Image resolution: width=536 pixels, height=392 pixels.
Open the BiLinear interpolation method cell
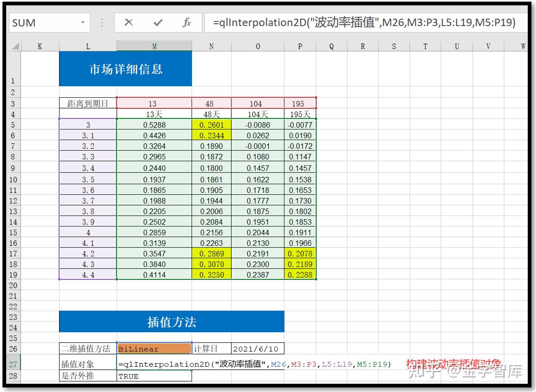click(x=154, y=349)
